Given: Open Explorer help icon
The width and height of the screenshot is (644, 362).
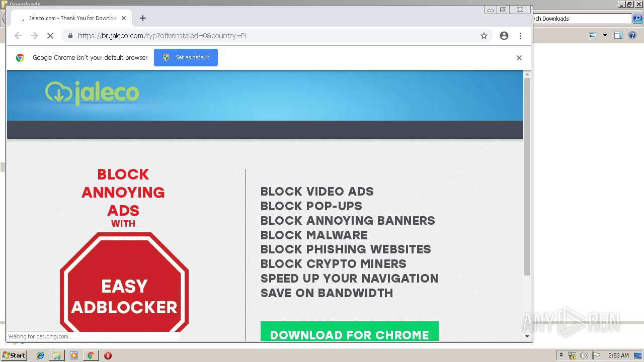Looking at the screenshot, I should 632,35.
